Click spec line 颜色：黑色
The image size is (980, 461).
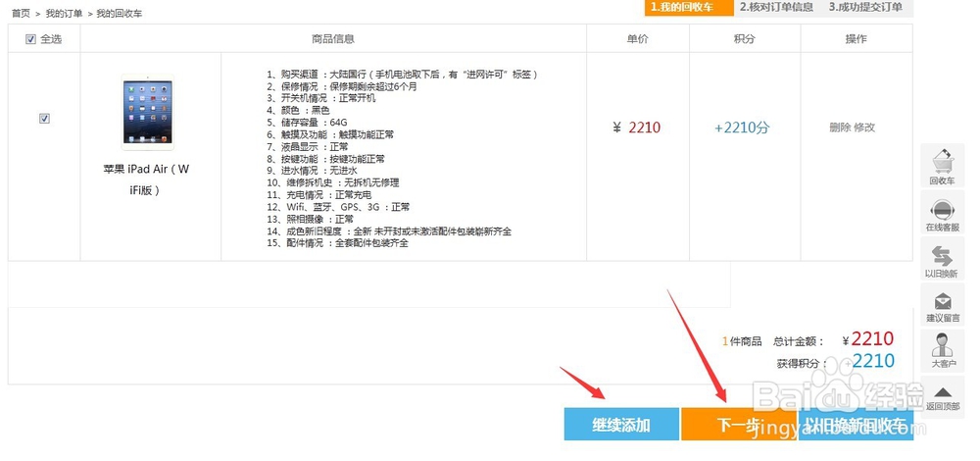[298, 111]
